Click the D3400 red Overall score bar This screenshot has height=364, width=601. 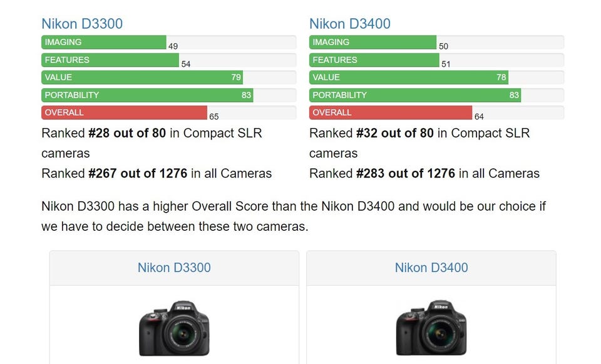[391, 113]
